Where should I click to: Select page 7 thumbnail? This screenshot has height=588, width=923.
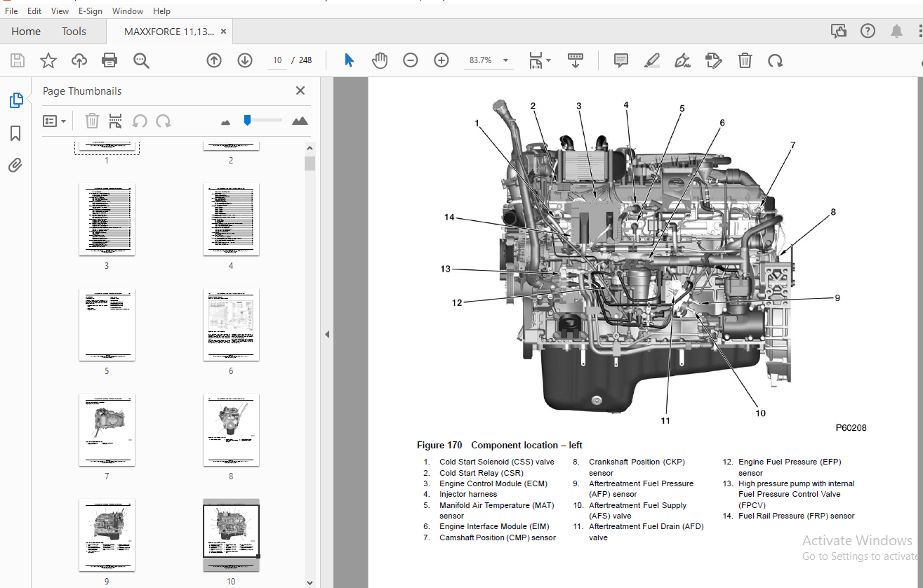(x=107, y=430)
